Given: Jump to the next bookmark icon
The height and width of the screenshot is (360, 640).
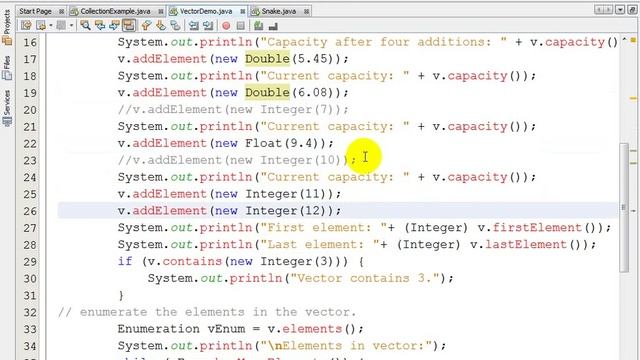Looking at the screenshot, I should tap(161, 26).
